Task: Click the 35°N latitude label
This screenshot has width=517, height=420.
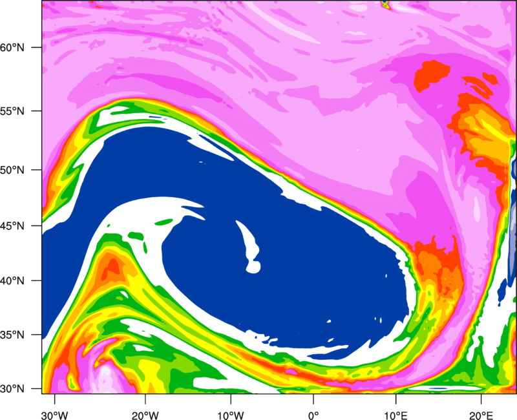Action: coord(12,335)
